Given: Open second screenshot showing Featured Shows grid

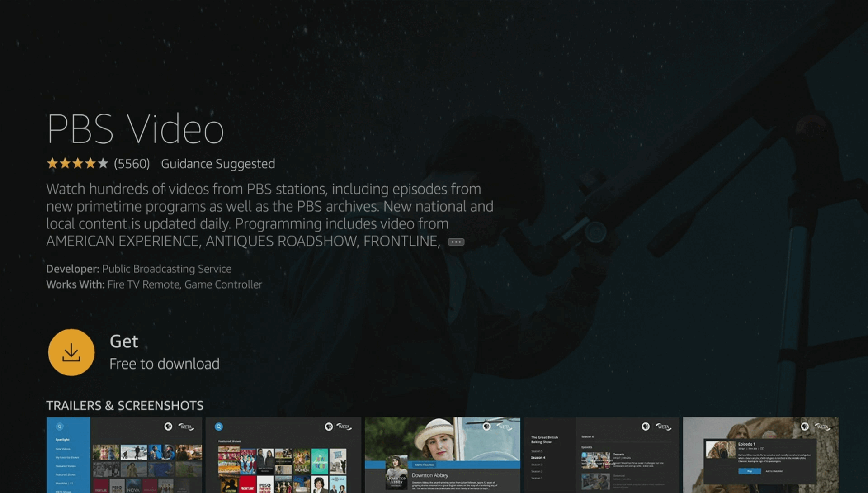Looking at the screenshot, I should [x=283, y=455].
